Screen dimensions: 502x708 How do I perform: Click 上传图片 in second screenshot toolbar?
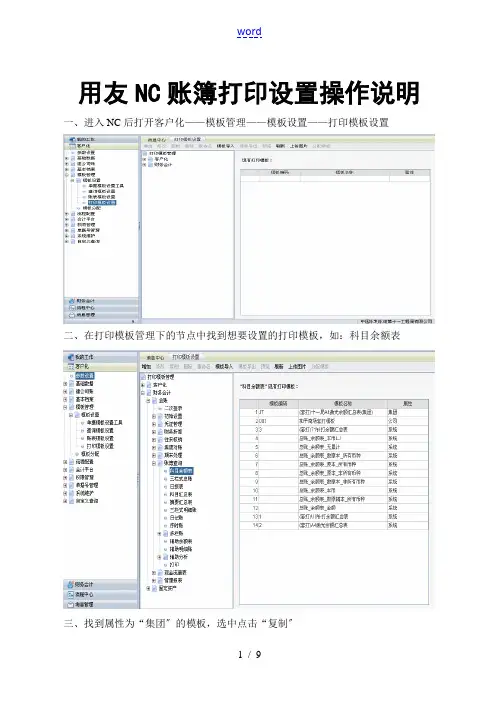(x=297, y=367)
